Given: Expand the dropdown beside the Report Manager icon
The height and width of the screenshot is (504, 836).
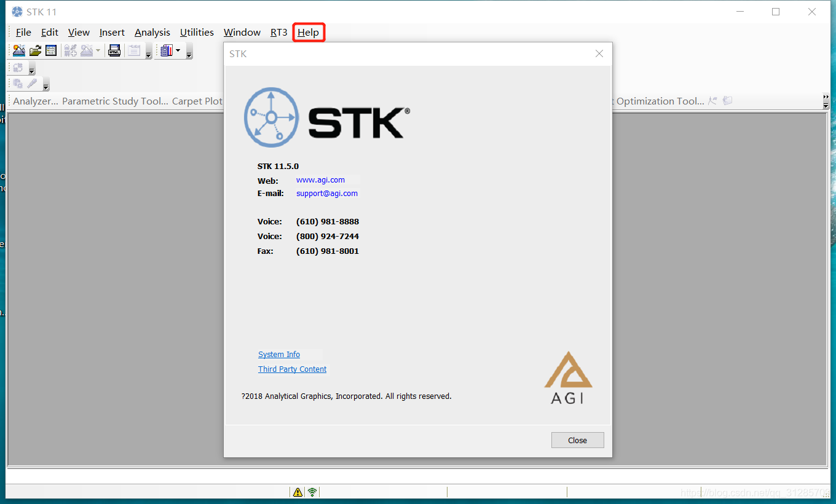Looking at the screenshot, I should [178, 50].
